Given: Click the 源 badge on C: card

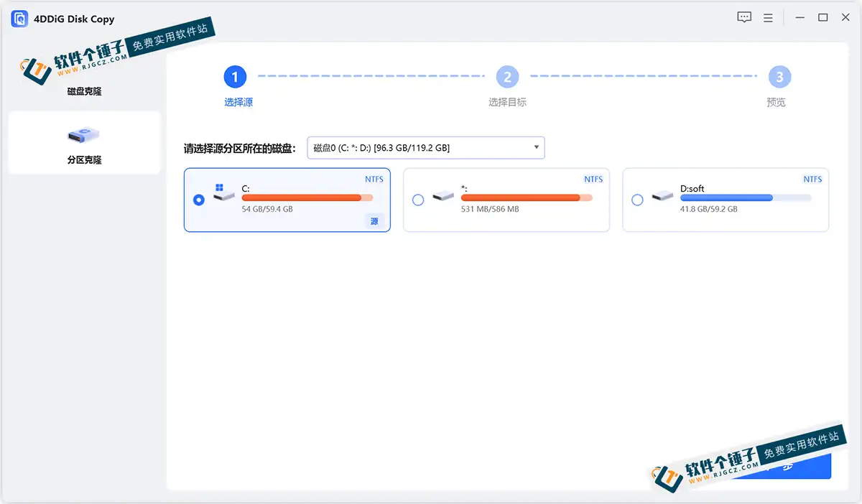Looking at the screenshot, I should [x=374, y=221].
